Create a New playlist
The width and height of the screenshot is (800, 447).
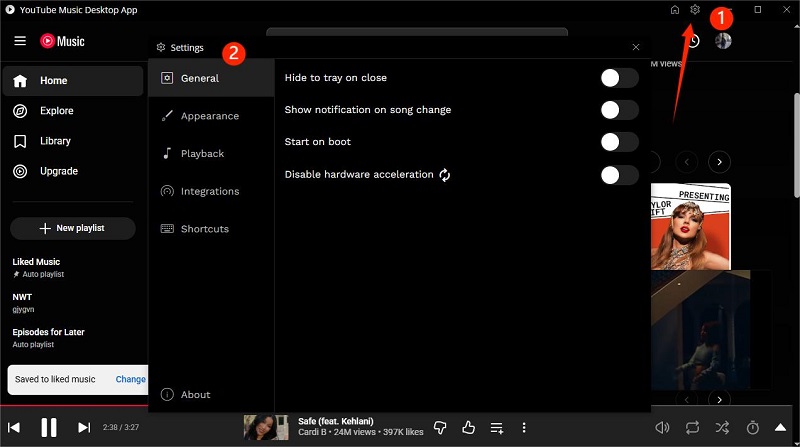point(73,228)
